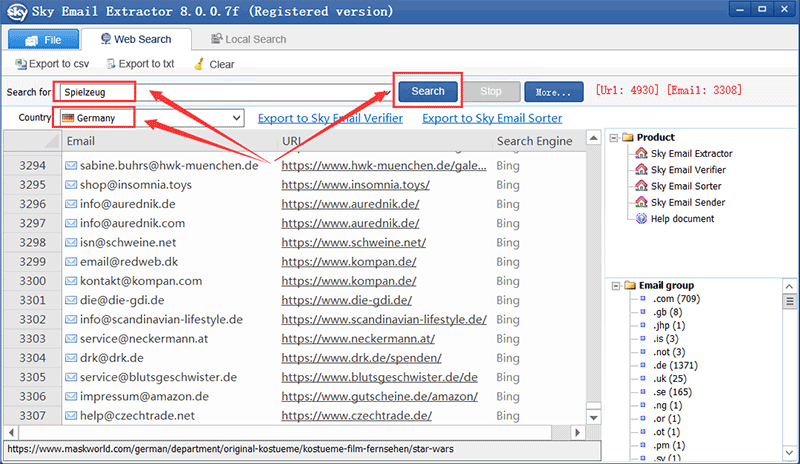Click the Sky logo in the title bar

point(16,12)
